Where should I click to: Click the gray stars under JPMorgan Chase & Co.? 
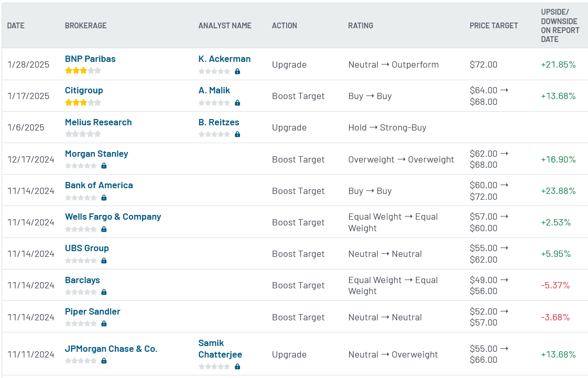point(81,361)
